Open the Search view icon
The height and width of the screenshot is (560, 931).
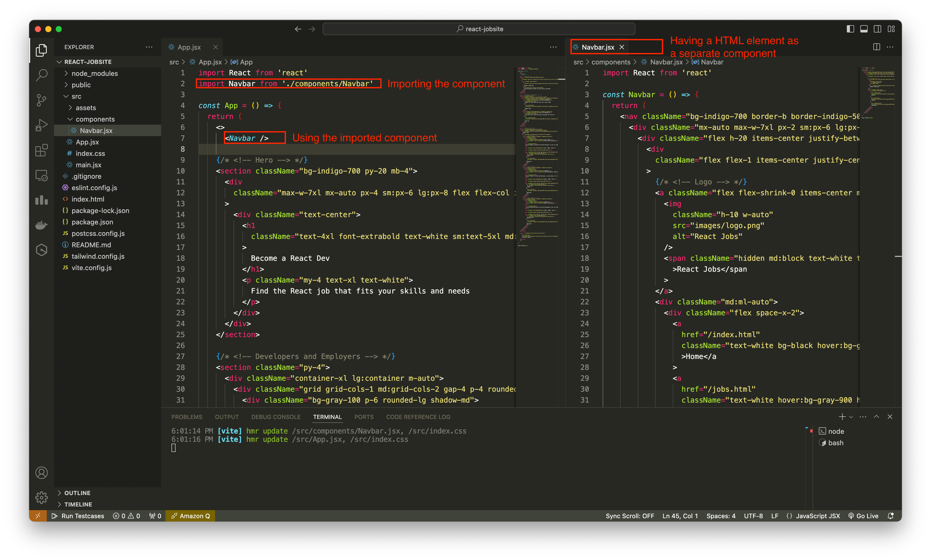point(42,75)
